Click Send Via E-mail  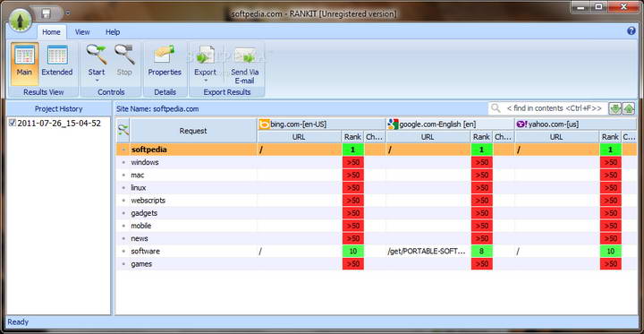245,64
